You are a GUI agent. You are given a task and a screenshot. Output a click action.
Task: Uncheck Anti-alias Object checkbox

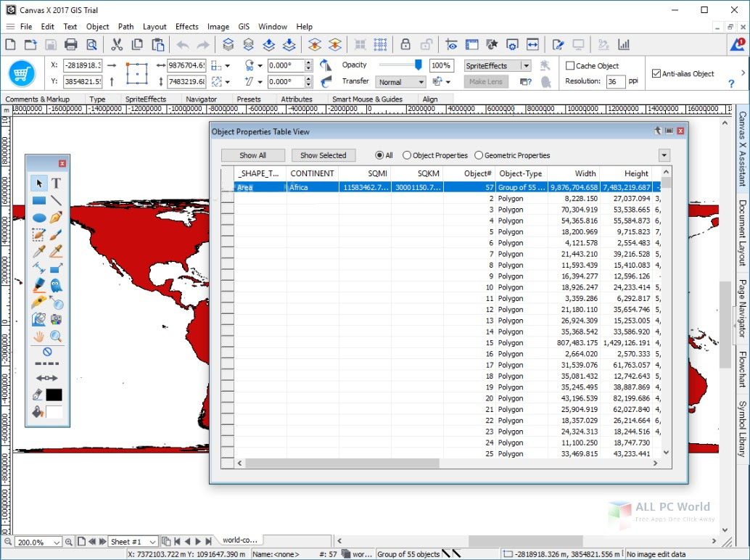(x=656, y=73)
